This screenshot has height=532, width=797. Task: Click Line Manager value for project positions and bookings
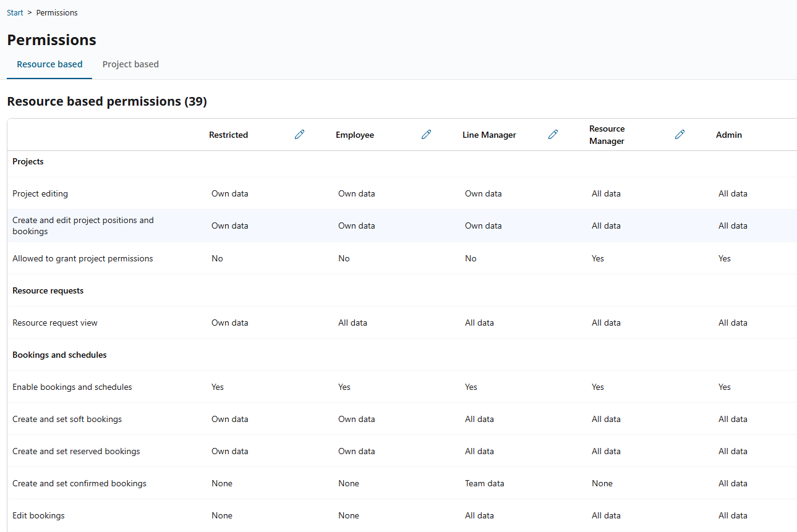coord(484,226)
